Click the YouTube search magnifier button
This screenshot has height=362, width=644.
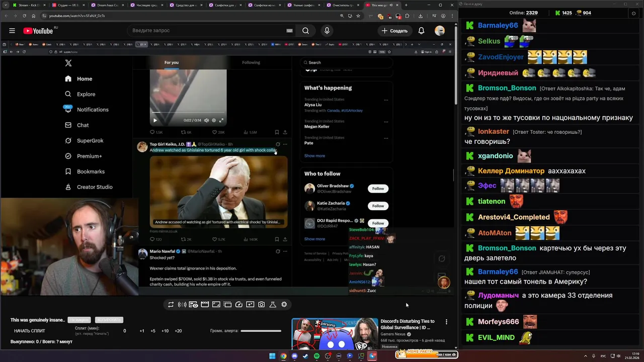(x=305, y=31)
